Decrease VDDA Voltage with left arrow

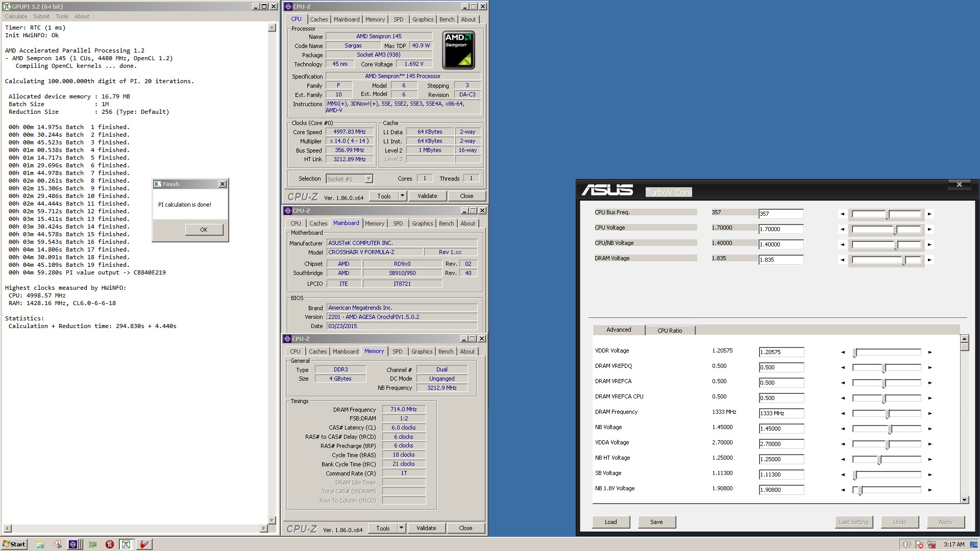point(843,444)
